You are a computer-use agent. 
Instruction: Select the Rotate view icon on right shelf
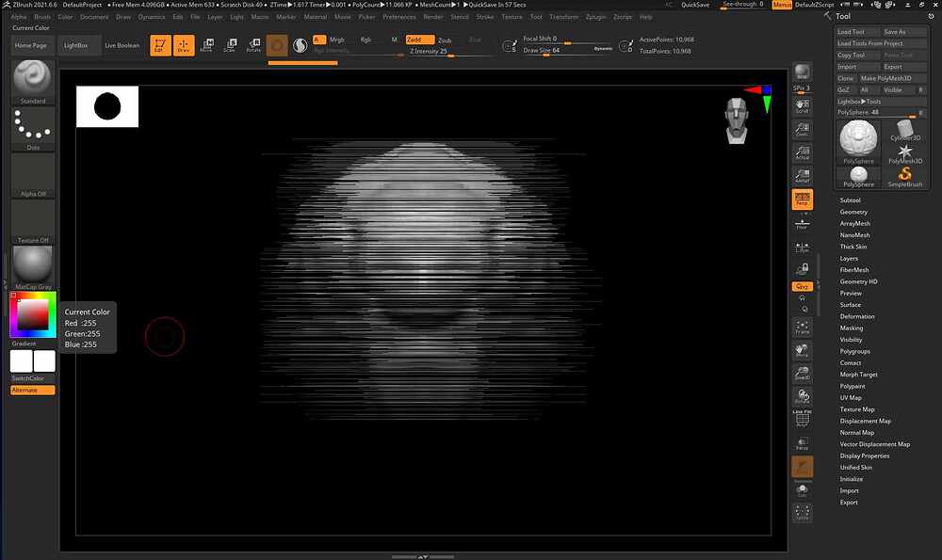(x=802, y=397)
